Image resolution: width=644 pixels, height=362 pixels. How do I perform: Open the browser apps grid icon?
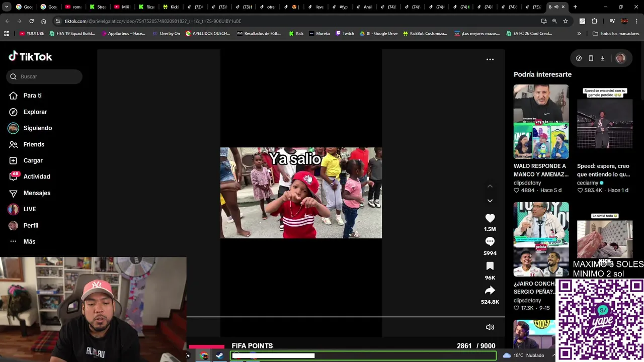7,34
